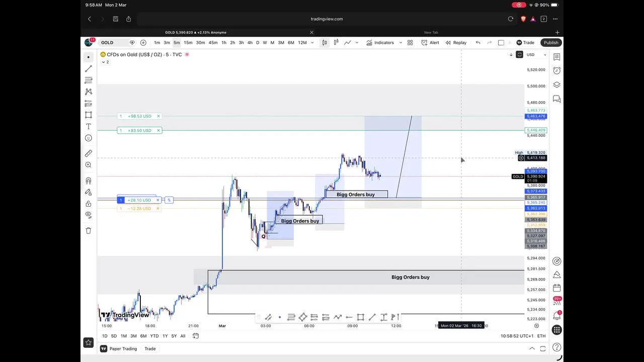Remove drawings with the trash icon

point(89,230)
